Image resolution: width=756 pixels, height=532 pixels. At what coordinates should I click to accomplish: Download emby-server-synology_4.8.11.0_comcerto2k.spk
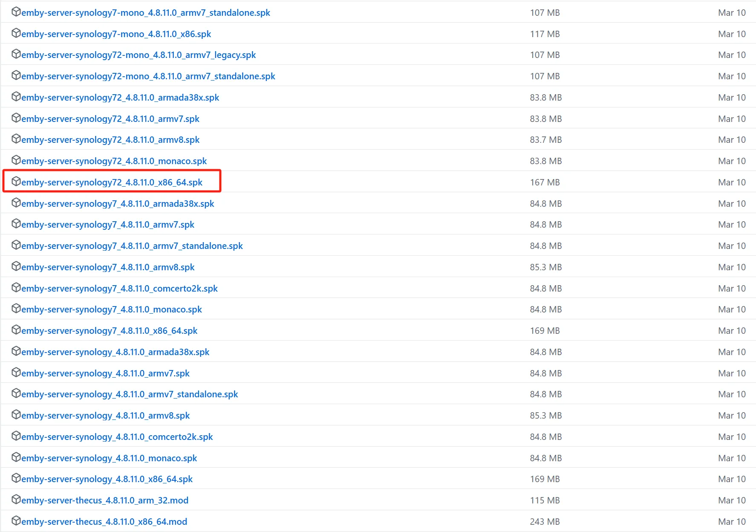[x=117, y=437]
